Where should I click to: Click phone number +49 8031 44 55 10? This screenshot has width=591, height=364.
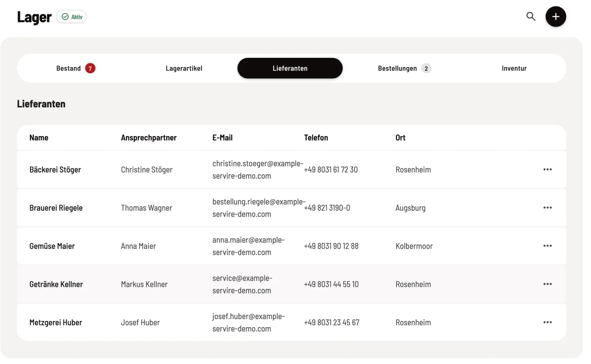(x=331, y=284)
